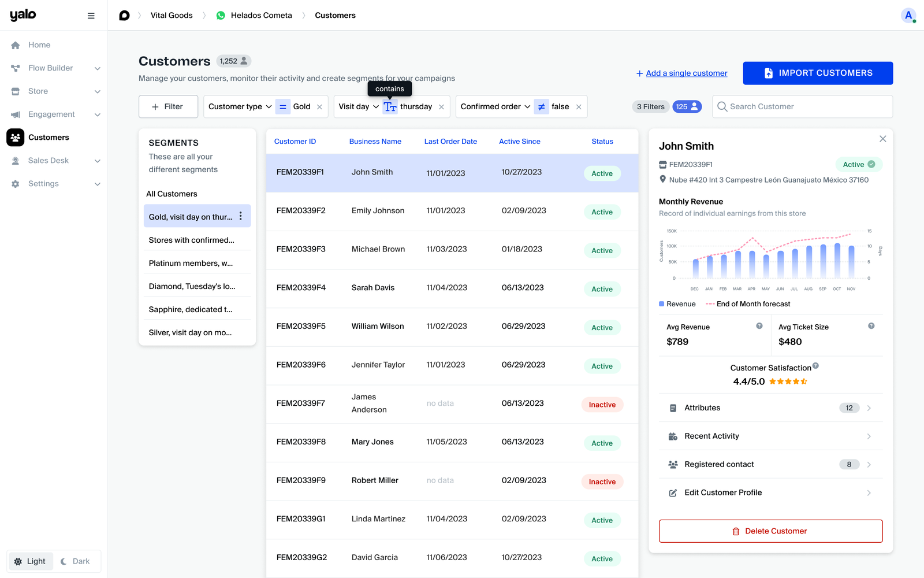924x578 pixels.
Task: Click the Emily Johnson row name
Action: (x=378, y=211)
